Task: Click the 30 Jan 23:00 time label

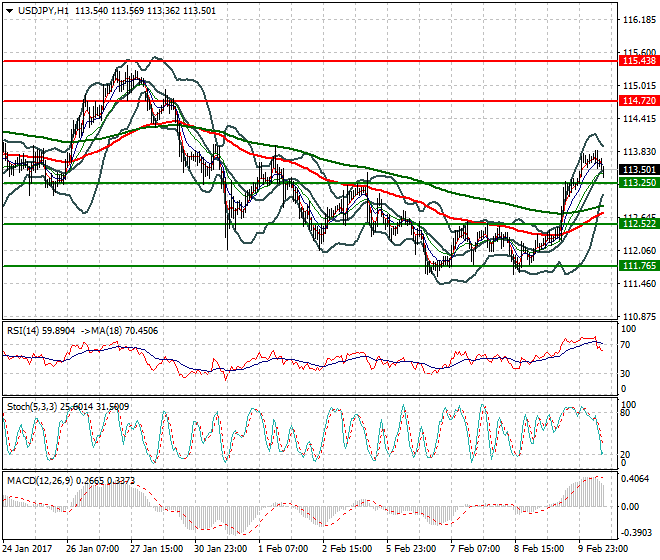Action: click(x=220, y=549)
